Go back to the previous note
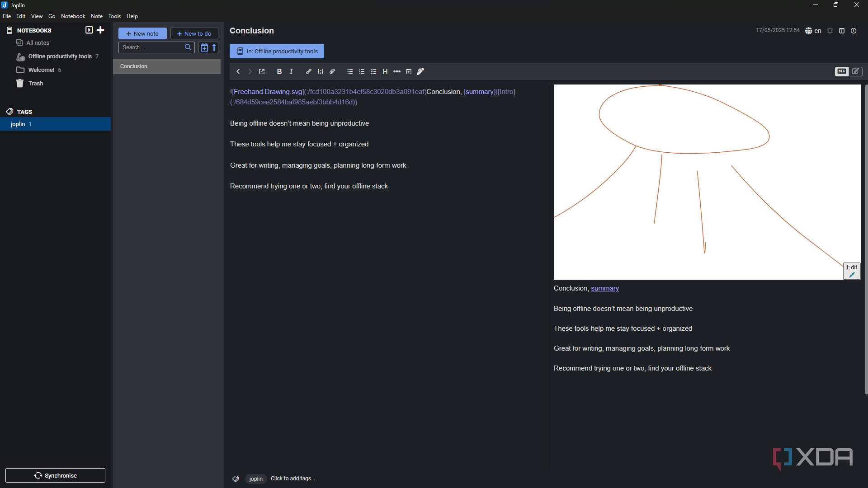 click(x=238, y=71)
